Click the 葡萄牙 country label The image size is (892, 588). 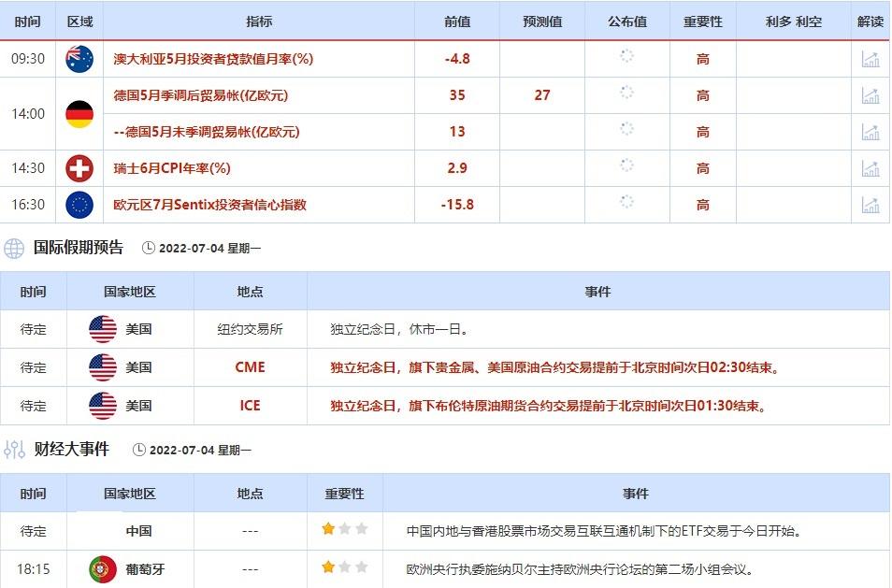pyautogui.click(x=146, y=569)
